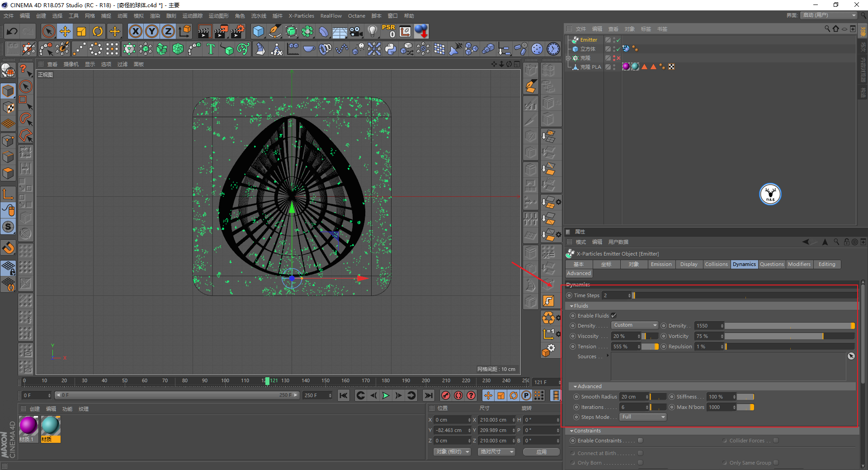The width and height of the screenshot is (868, 470).
Task: Adjust the Density 1550 slider
Action: tap(789, 326)
